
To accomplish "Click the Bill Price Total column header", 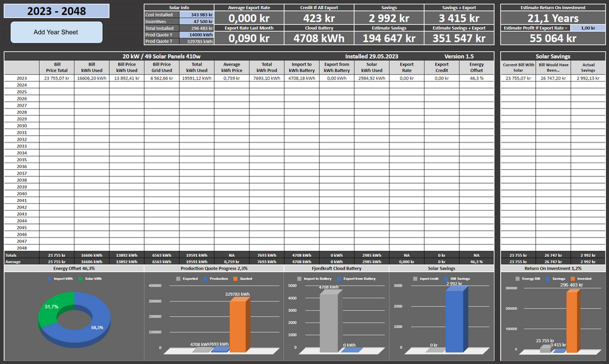I will pyautogui.click(x=55, y=67).
